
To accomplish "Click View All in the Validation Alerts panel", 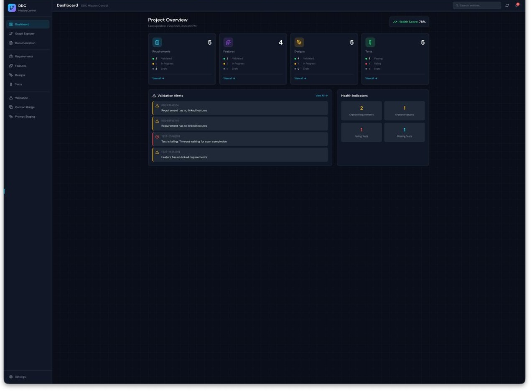I will pos(321,95).
